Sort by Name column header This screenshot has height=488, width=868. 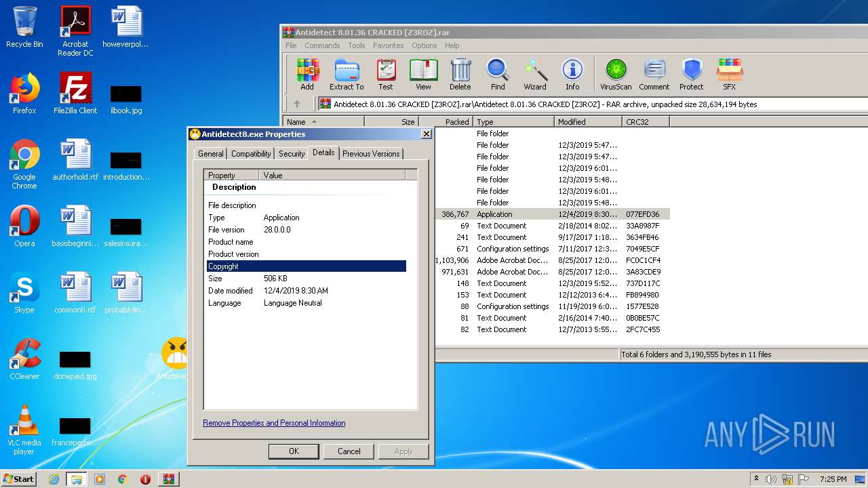(324, 122)
